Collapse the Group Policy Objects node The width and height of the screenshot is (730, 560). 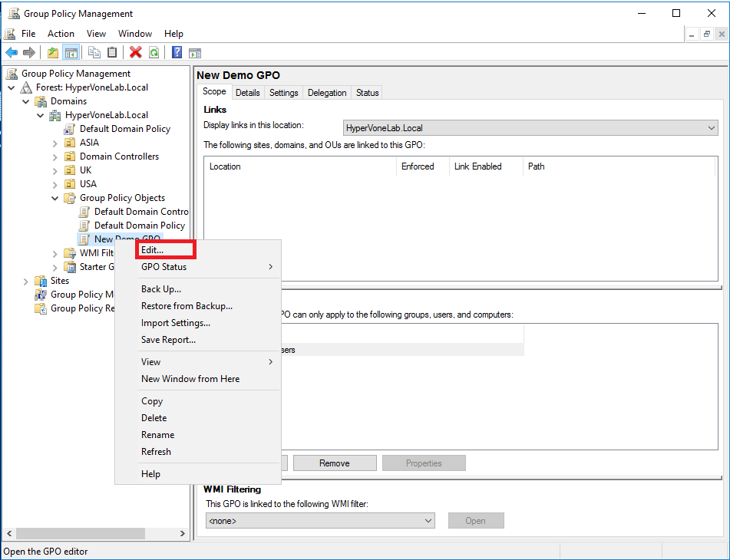coord(54,197)
